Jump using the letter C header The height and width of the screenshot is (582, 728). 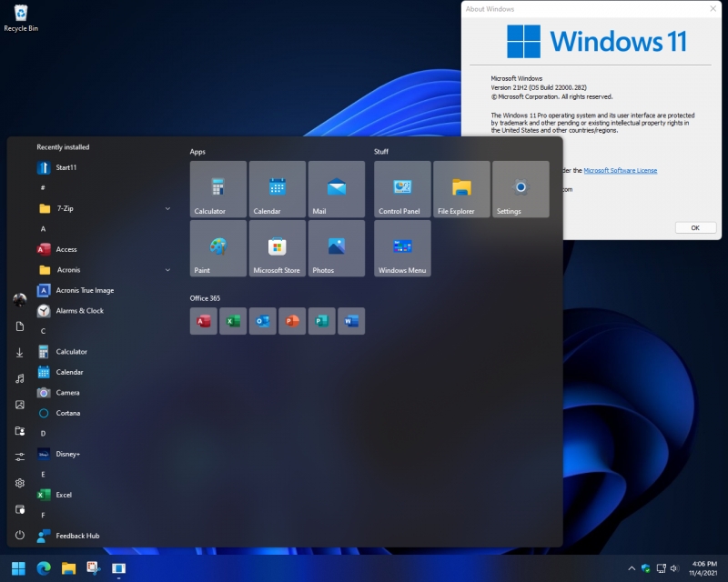point(43,331)
